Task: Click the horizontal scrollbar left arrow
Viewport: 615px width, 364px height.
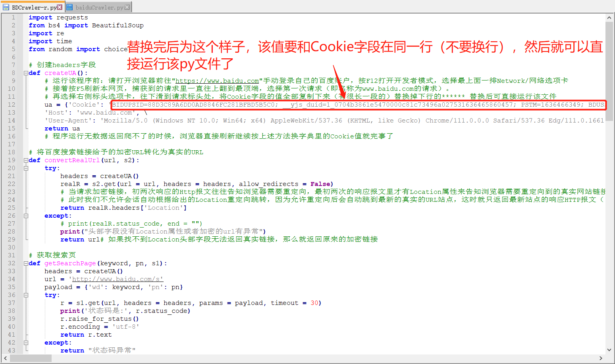Action: pyautogui.click(x=6, y=358)
